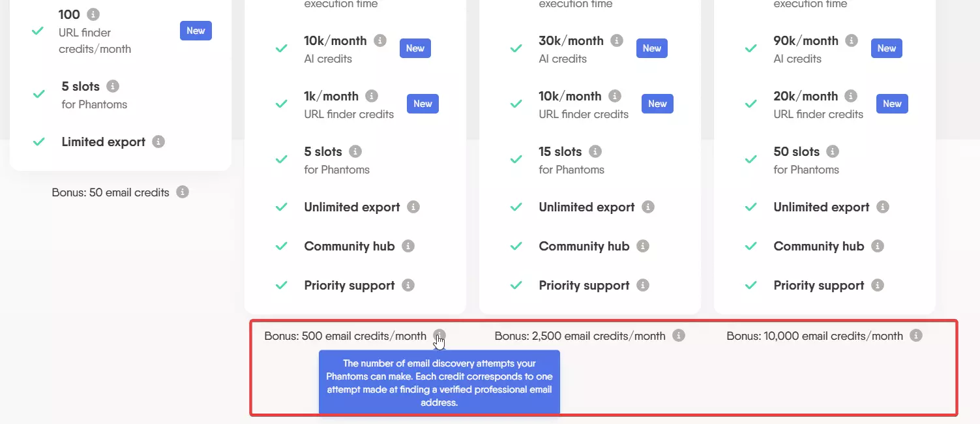Click the info icon for Bonus: 10,000 email credits/month
This screenshot has height=424, width=980.
(x=916, y=335)
